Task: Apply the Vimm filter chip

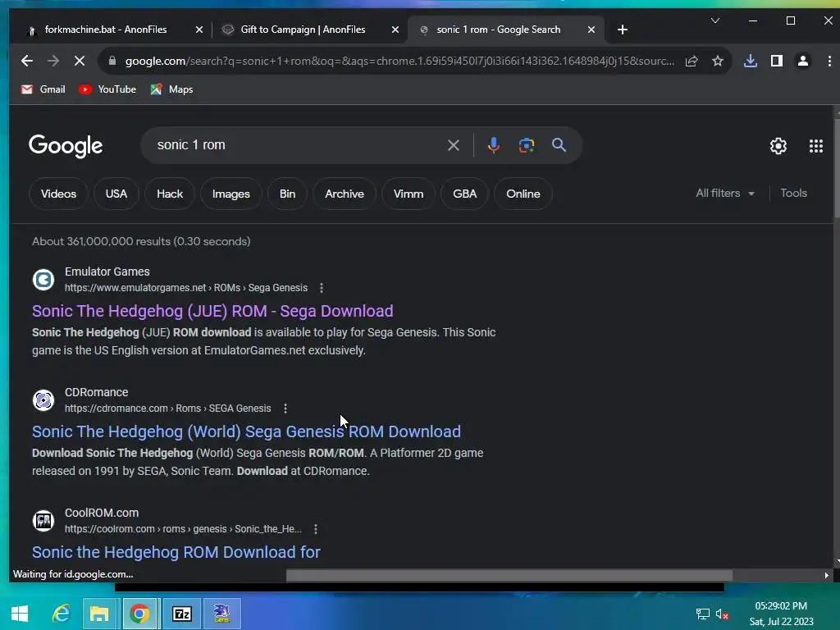Action: click(x=409, y=194)
